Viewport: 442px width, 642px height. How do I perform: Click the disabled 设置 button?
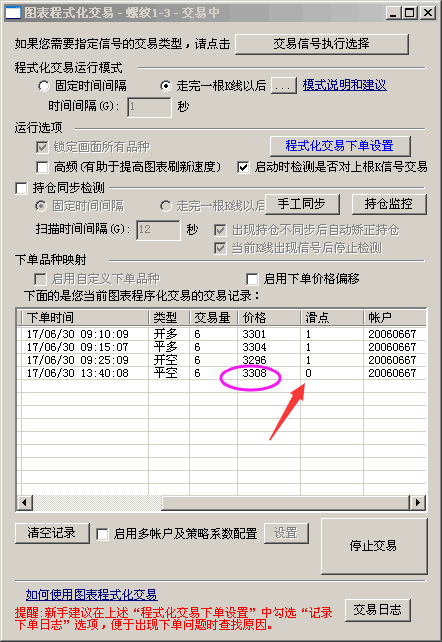[x=286, y=533]
